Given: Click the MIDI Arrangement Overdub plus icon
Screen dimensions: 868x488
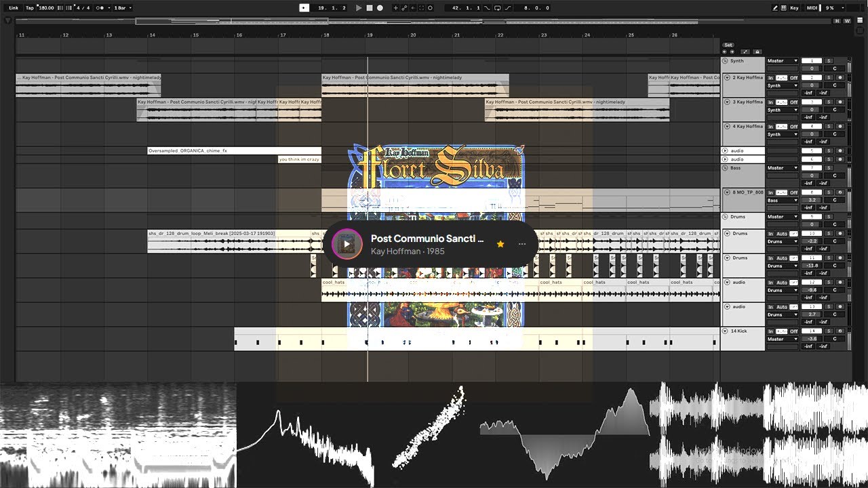Looking at the screenshot, I should tap(395, 8).
